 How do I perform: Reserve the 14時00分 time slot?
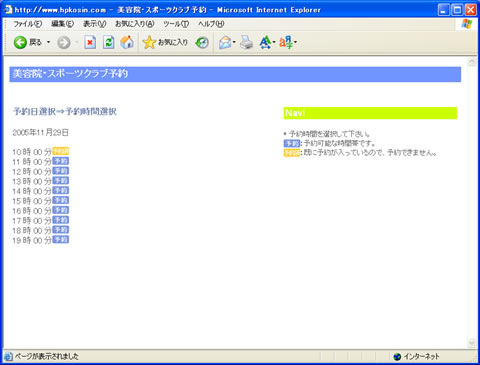point(61,190)
